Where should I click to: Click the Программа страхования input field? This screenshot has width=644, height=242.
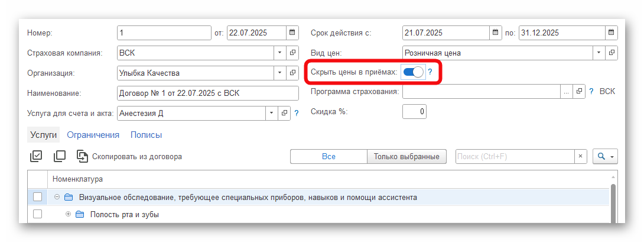[x=482, y=92]
